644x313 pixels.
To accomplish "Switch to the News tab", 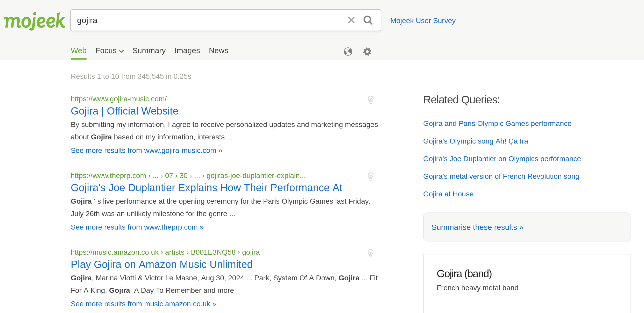I will point(218,51).
